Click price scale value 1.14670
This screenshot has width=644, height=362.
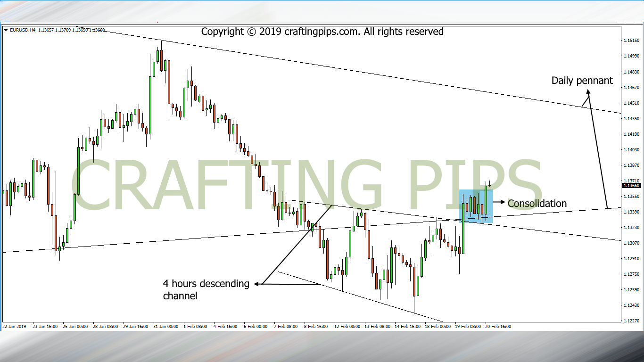coord(631,87)
